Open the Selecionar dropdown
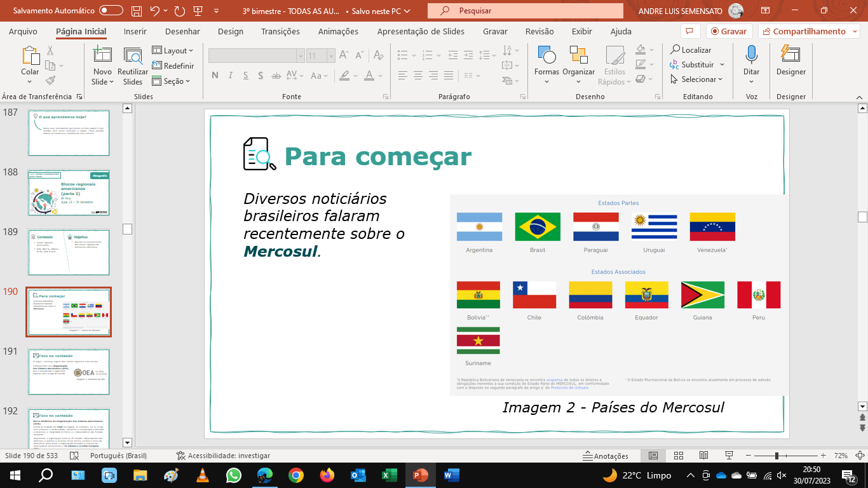This screenshot has width=868, height=488. (x=696, y=79)
